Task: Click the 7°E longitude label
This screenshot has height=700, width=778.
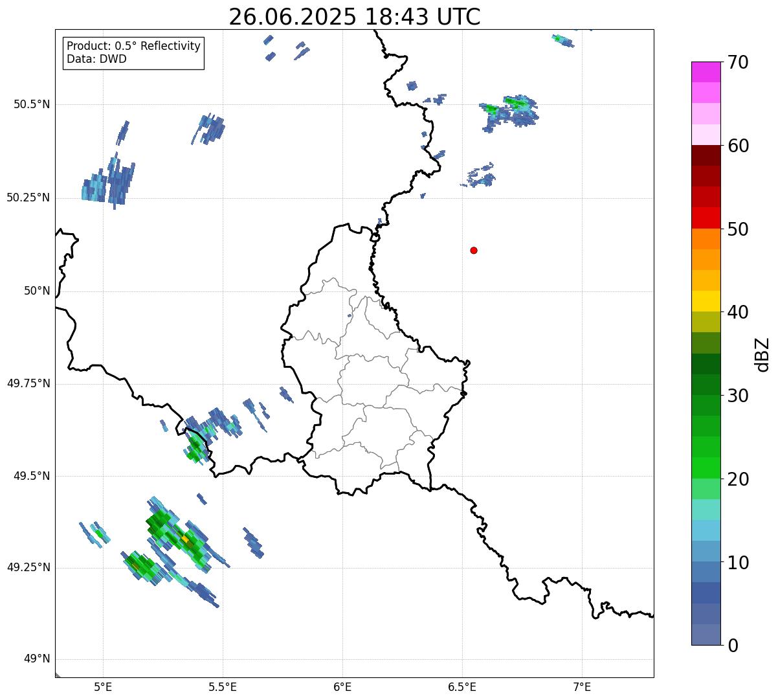Action: 582,686
